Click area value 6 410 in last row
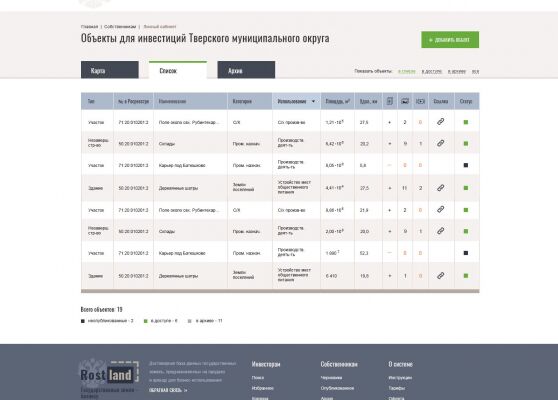 [331, 276]
